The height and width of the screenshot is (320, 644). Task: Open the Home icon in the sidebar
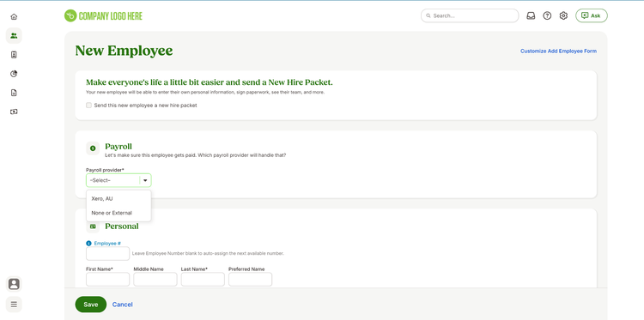(14, 17)
